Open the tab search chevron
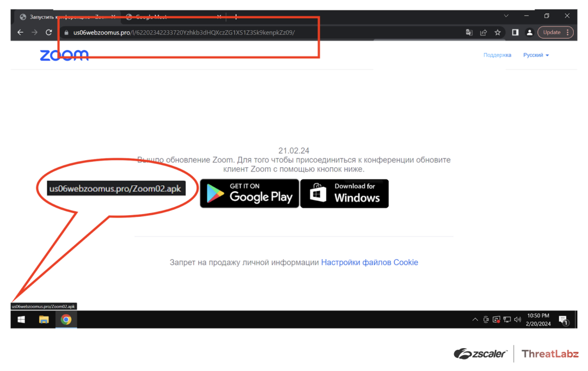This screenshot has height=371, width=588. click(506, 16)
